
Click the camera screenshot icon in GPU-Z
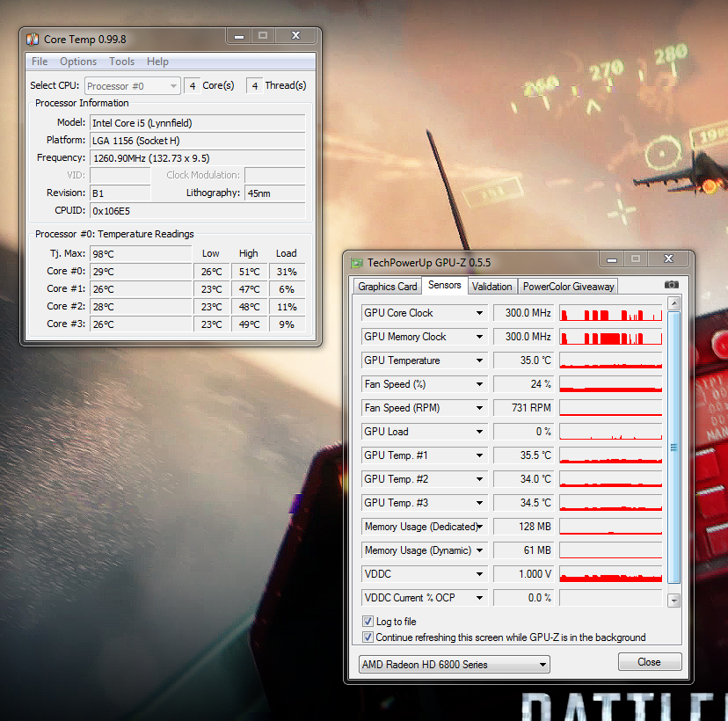pyautogui.click(x=672, y=286)
